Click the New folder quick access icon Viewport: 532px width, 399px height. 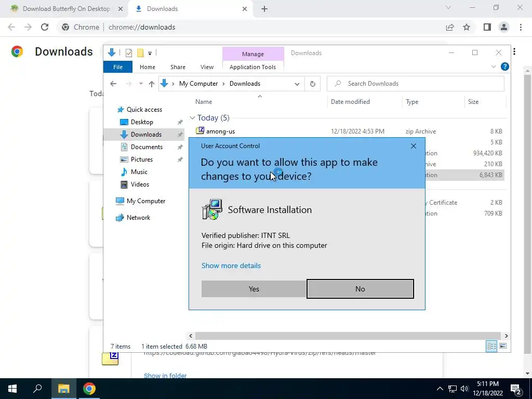click(140, 53)
